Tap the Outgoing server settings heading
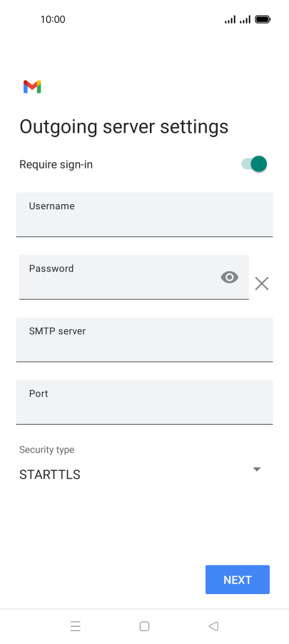The width and height of the screenshot is (289, 644). [x=124, y=127]
